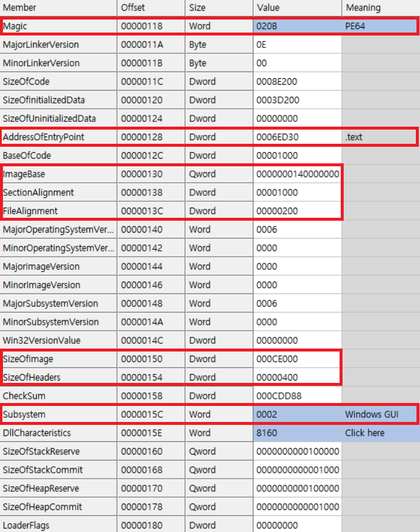Select the LoaderFlags member

[59, 524]
